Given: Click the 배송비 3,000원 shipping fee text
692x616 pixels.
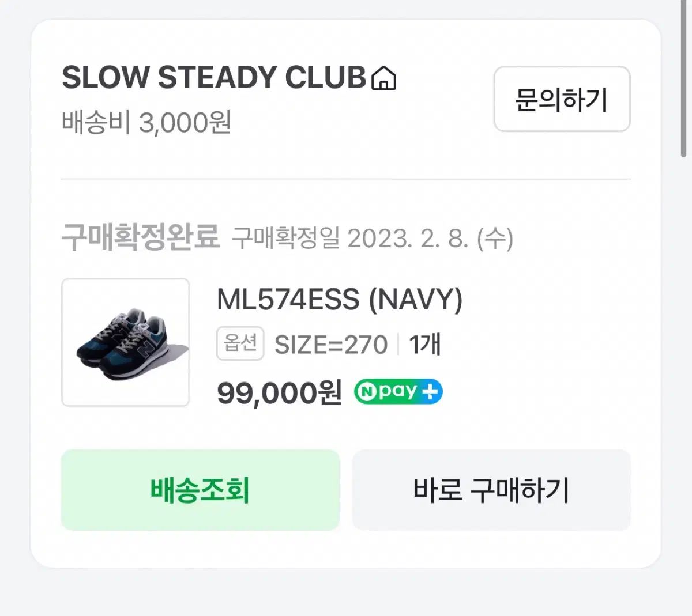Looking at the screenshot, I should 146,122.
